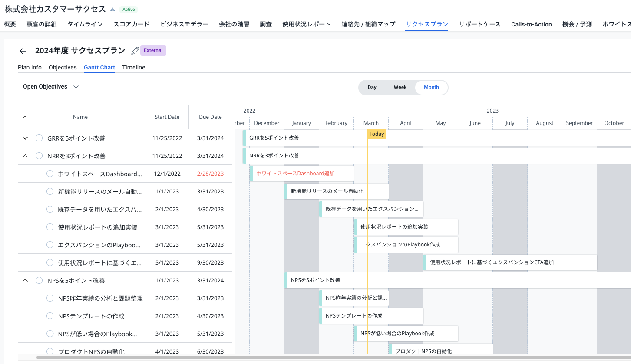Image resolution: width=631 pixels, height=364 pixels.
Task: Select the GRRを5ポイント改善 Gantt bar
Action: (436, 138)
